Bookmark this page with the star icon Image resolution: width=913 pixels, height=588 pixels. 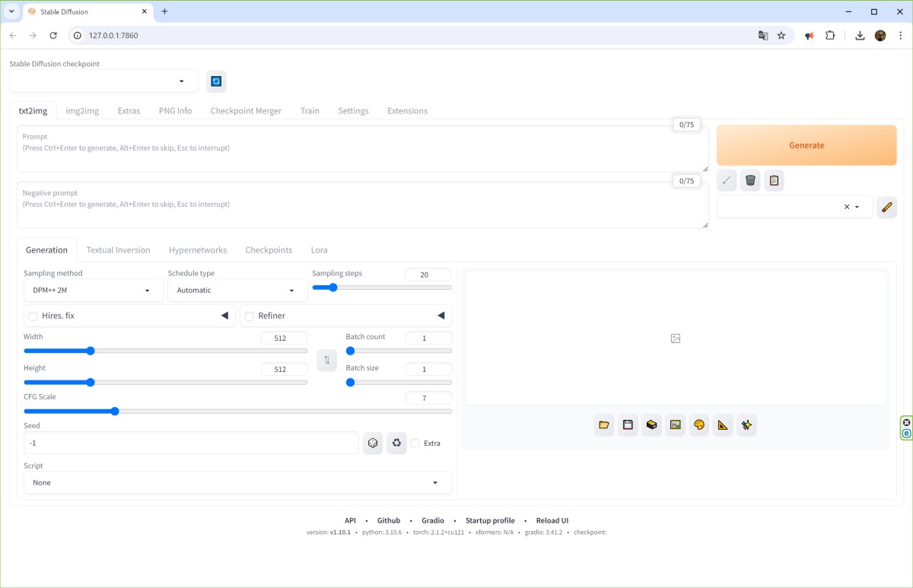point(781,35)
